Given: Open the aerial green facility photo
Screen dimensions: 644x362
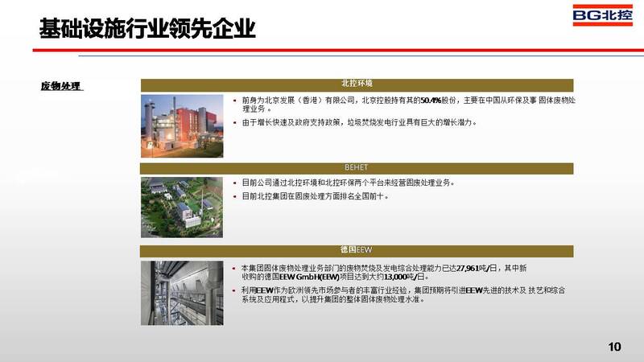Looking at the screenshot, I should coord(181,207).
